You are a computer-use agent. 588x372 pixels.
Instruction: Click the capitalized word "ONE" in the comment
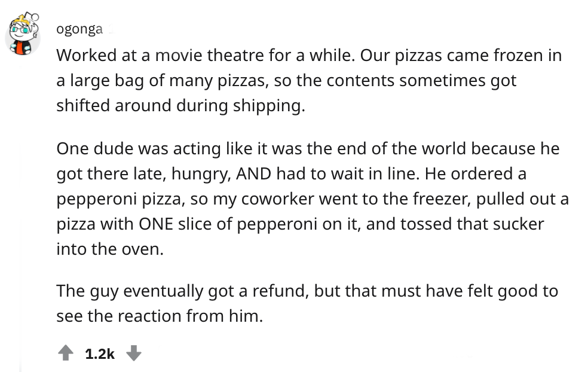(157, 224)
